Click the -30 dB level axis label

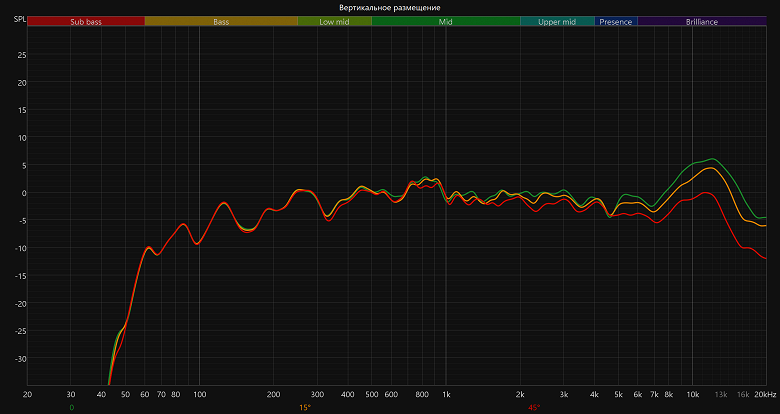pyautogui.click(x=20, y=358)
